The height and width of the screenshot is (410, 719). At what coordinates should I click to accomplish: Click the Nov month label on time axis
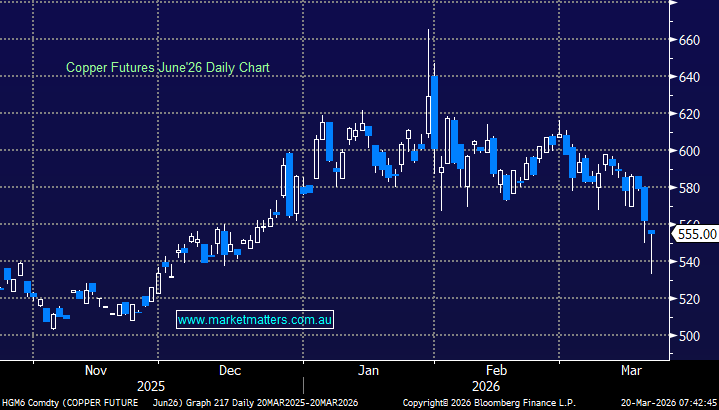coord(94,370)
